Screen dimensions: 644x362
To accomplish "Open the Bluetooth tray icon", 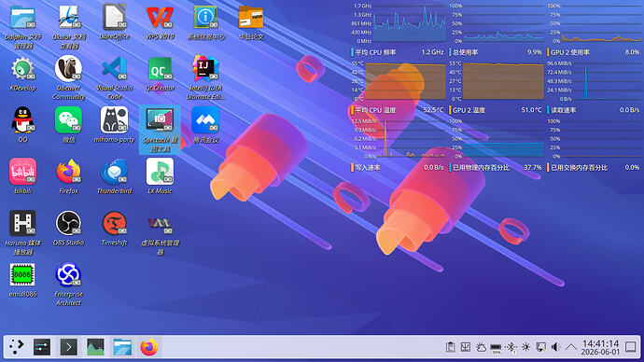I will 511,347.
